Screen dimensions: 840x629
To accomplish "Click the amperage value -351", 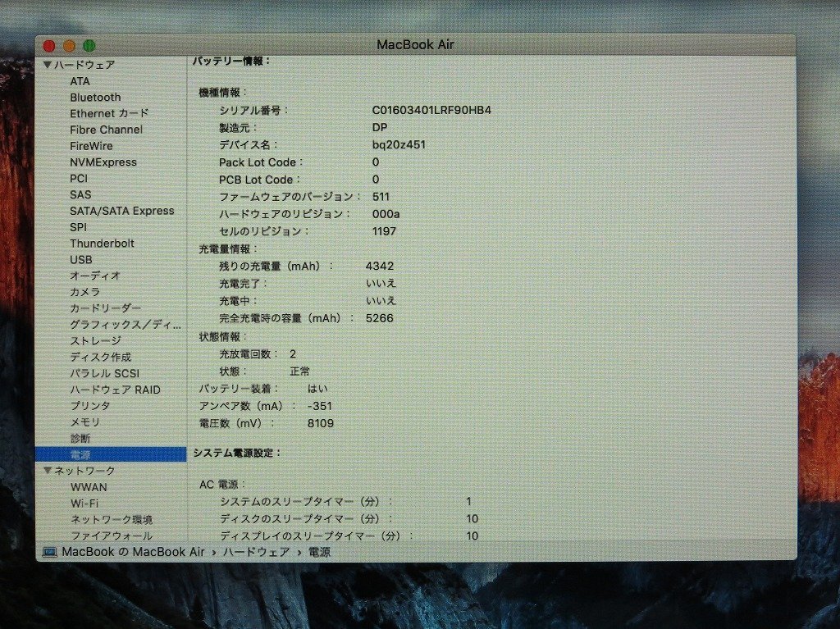I will coord(319,406).
